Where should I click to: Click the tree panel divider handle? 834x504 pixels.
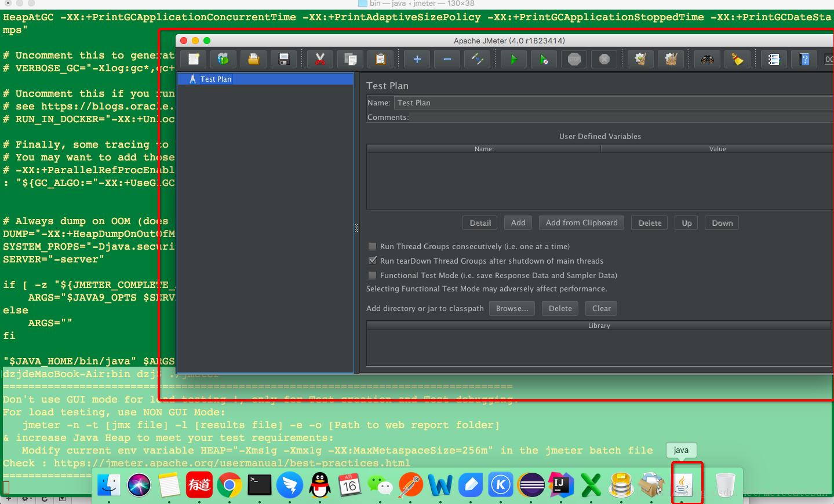click(356, 228)
